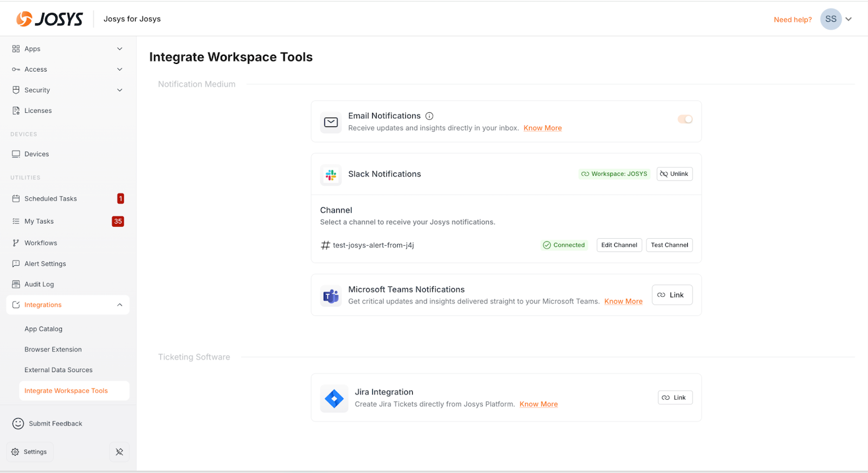Click the Devices laptop icon

(x=16, y=154)
